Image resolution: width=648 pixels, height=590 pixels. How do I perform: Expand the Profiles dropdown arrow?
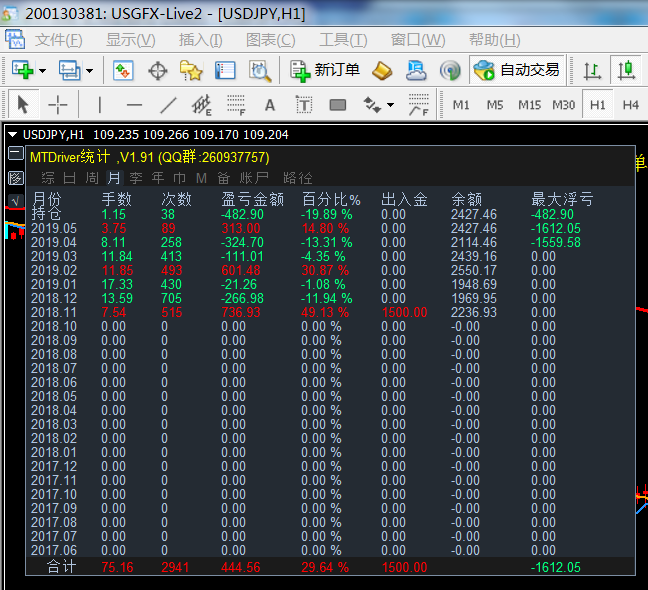pyautogui.click(x=89, y=71)
